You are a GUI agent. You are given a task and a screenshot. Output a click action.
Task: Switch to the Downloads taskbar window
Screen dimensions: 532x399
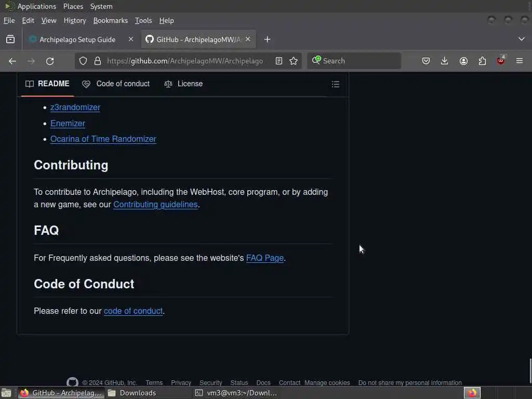(x=149, y=393)
